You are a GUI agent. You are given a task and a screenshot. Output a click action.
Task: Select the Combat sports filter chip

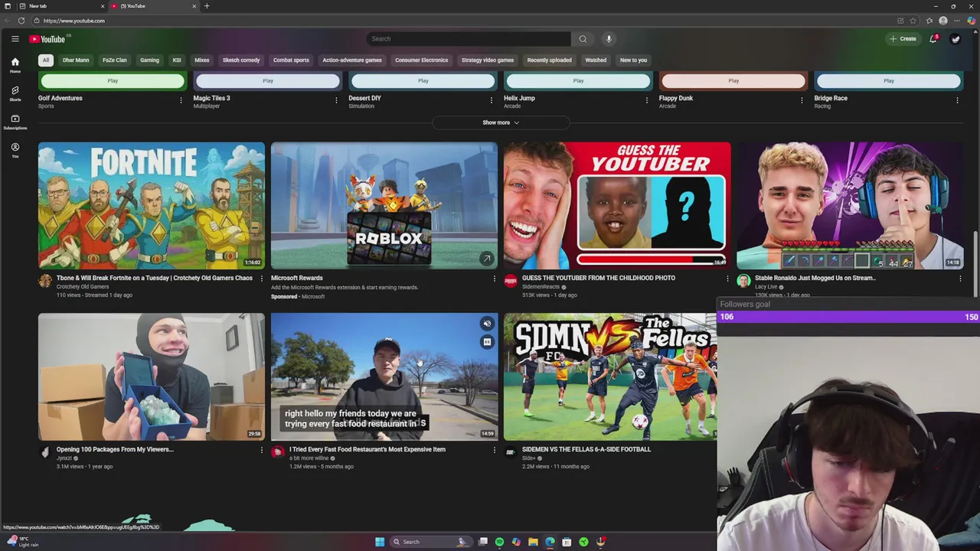tap(291, 60)
